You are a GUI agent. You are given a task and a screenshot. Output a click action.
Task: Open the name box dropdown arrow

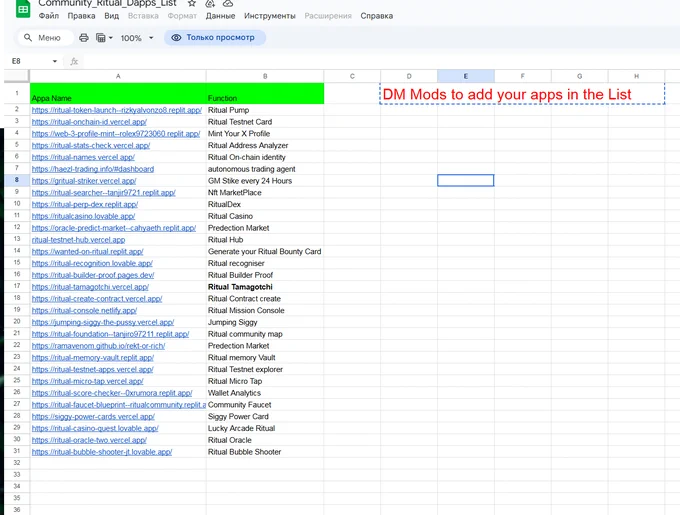[x=55, y=61]
